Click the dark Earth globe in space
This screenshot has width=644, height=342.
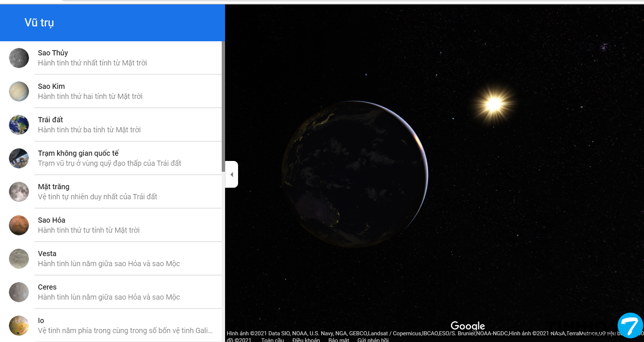(355, 174)
